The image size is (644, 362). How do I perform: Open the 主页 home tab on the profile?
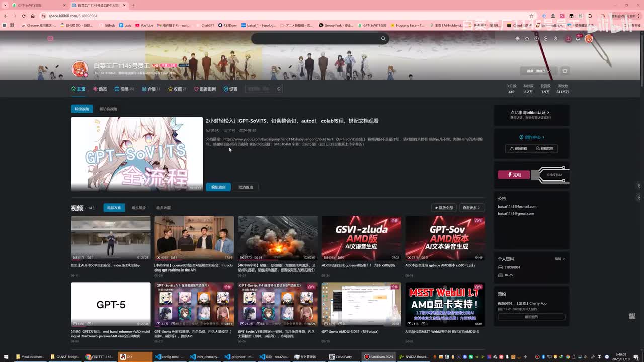[78, 89]
